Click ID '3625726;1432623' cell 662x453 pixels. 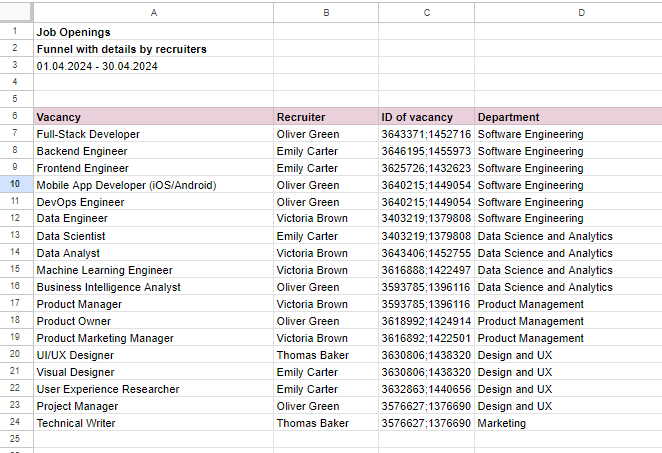tap(426, 168)
